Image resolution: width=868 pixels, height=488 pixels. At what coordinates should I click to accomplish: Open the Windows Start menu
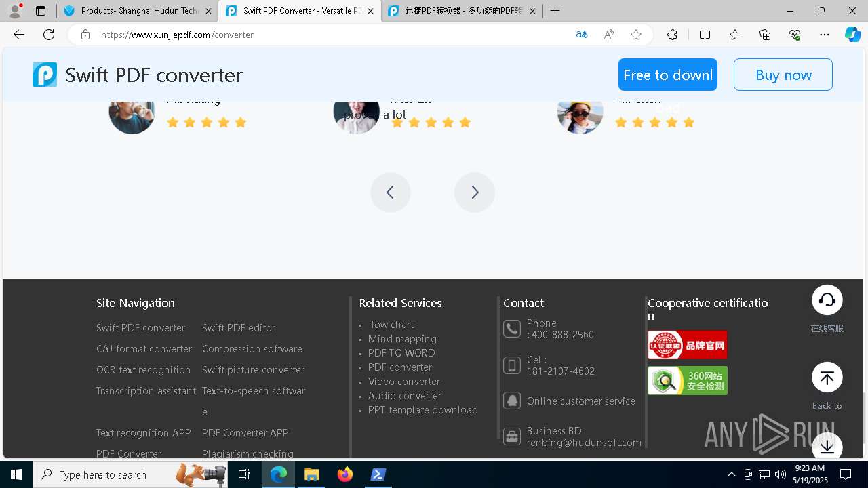pos(16,474)
